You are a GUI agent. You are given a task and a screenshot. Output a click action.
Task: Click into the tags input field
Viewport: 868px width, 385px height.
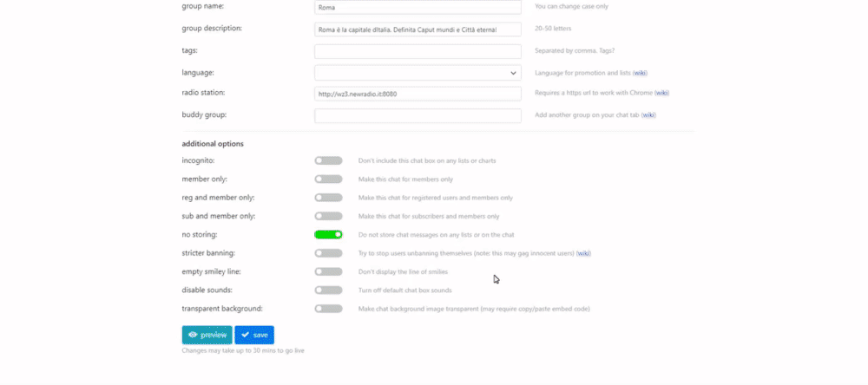pos(418,51)
